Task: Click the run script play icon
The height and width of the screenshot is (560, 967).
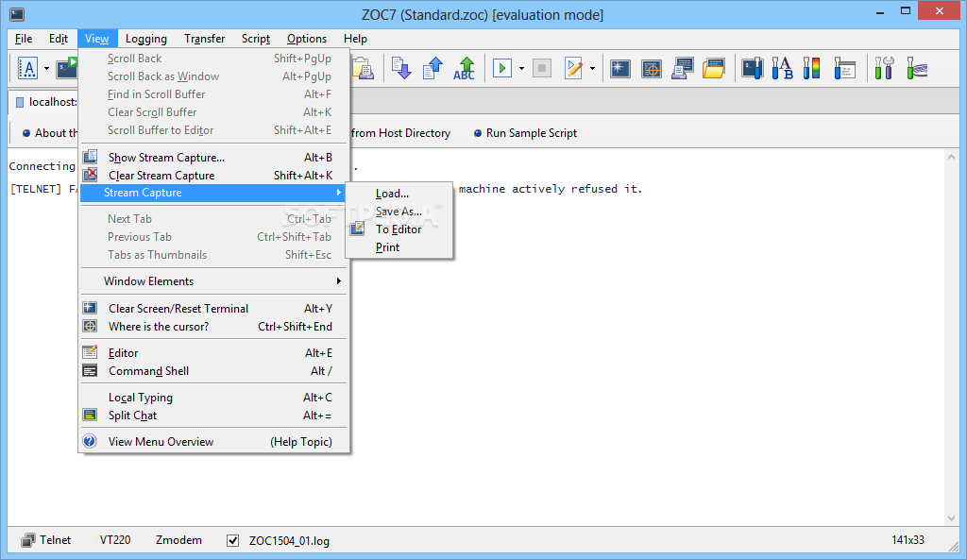Action: (502, 68)
